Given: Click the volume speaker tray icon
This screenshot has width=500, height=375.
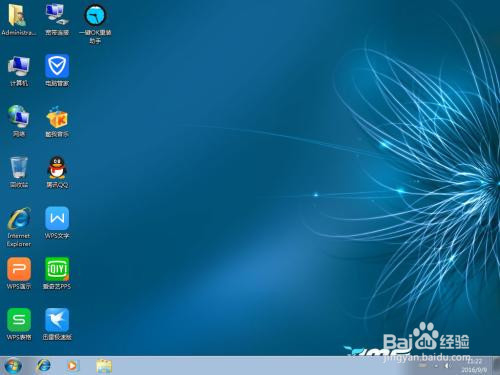Looking at the screenshot, I should pos(448,366).
